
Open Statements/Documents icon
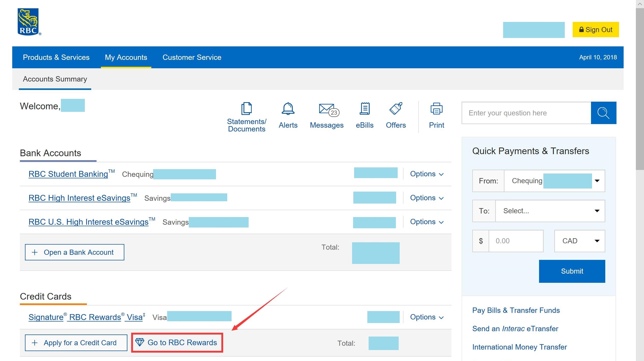click(x=247, y=109)
